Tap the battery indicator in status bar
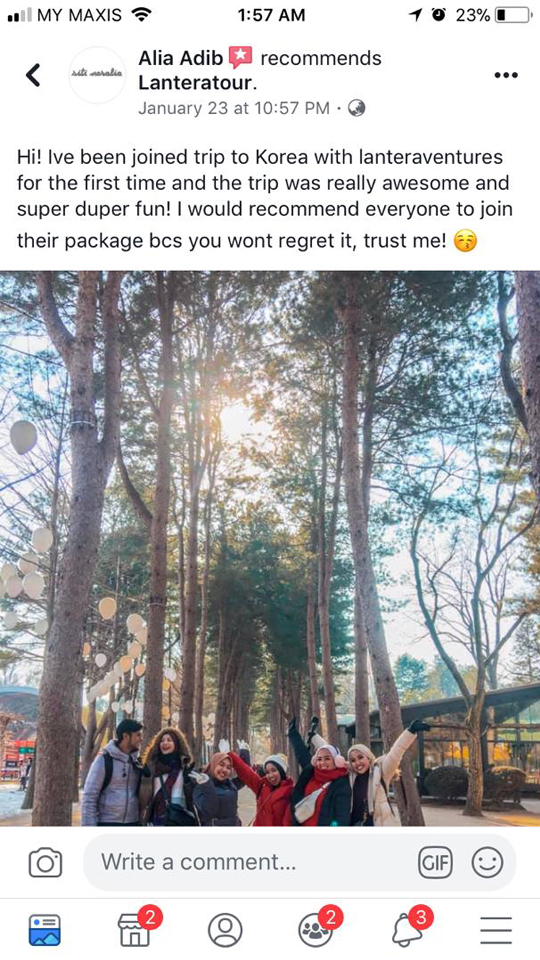The image size is (540, 960). (514, 15)
